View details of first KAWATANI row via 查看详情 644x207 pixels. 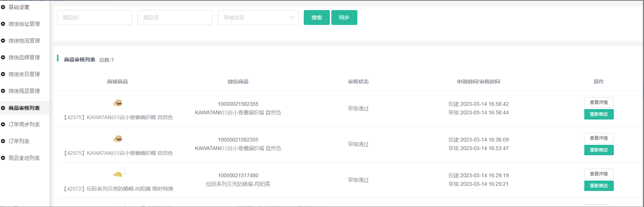pyautogui.click(x=599, y=102)
